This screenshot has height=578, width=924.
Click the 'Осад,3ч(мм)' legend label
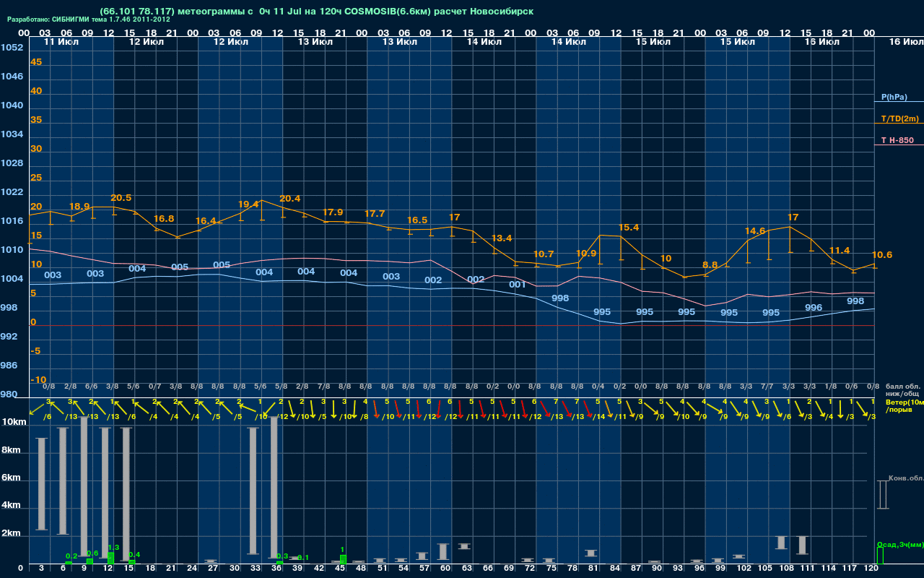900,544
